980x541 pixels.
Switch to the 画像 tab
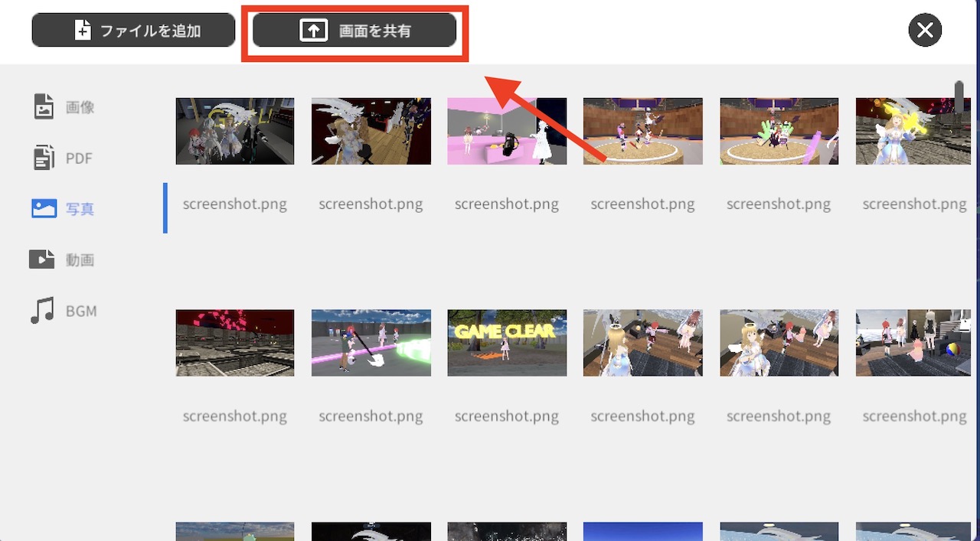(x=80, y=107)
